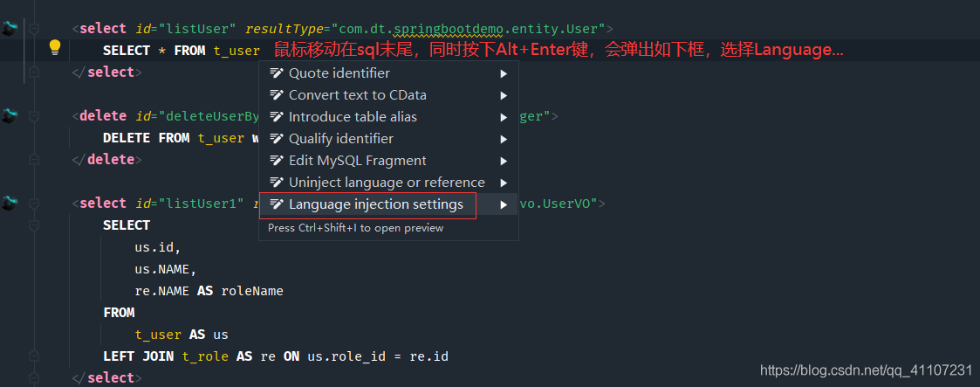Screen dimensions: 980x387
Task: Collapse the deleteUserBy delete block fold marker
Action: 34,116
